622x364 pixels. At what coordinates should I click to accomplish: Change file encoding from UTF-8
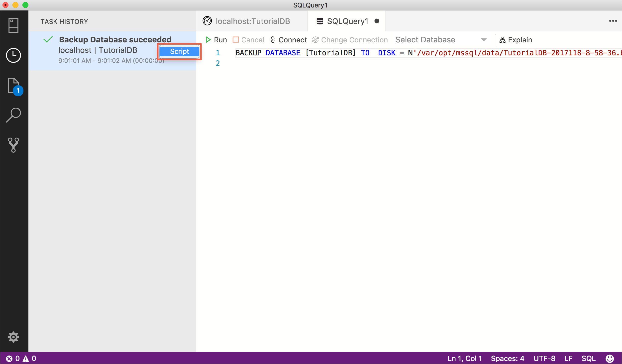click(544, 358)
